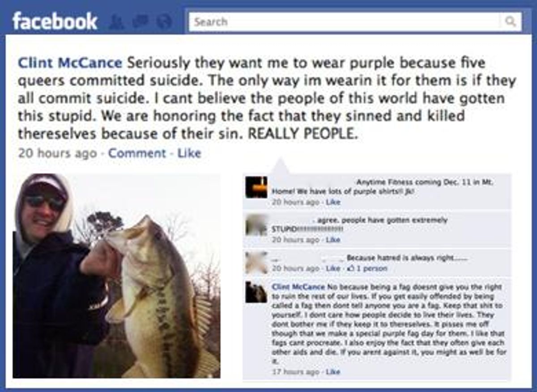The width and height of the screenshot is (537, 392).
Task: Focus the Search input field
Action: coord(345,21)
